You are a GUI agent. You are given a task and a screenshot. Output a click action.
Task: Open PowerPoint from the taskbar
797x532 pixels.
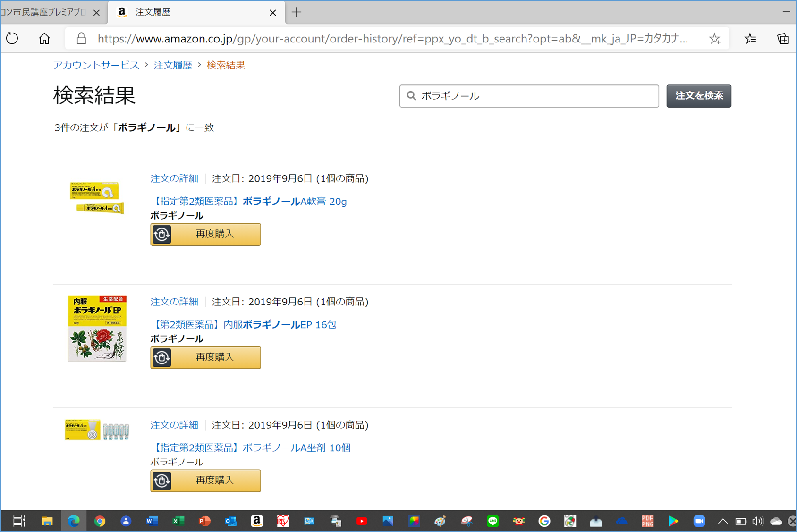click(204, 521)
